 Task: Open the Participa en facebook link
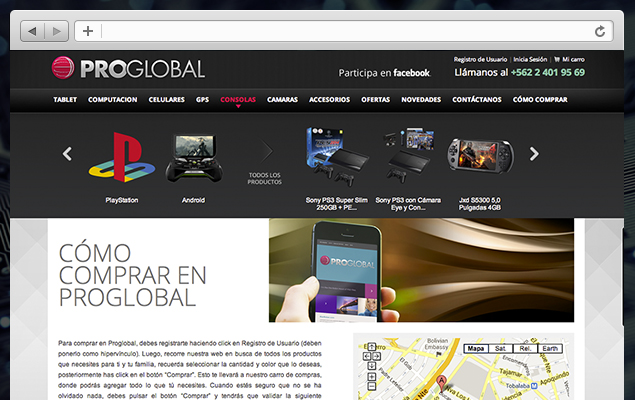click(x=384, y=73)
